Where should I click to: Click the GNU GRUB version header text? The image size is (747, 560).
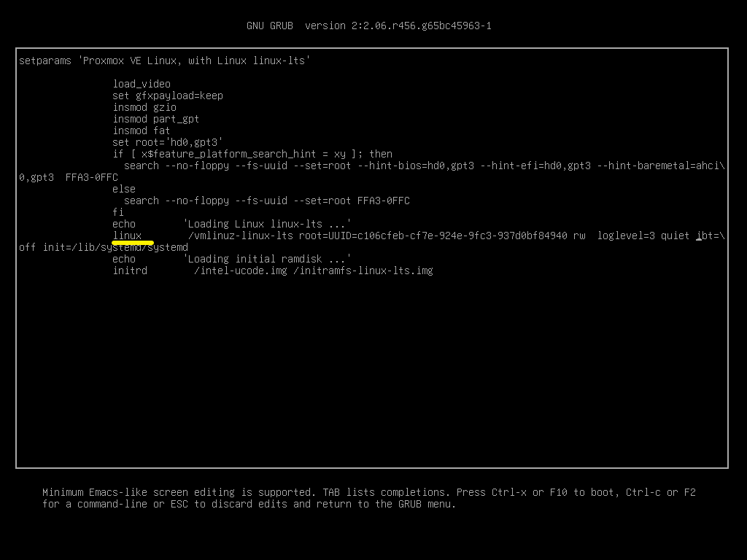coord(368,26)
